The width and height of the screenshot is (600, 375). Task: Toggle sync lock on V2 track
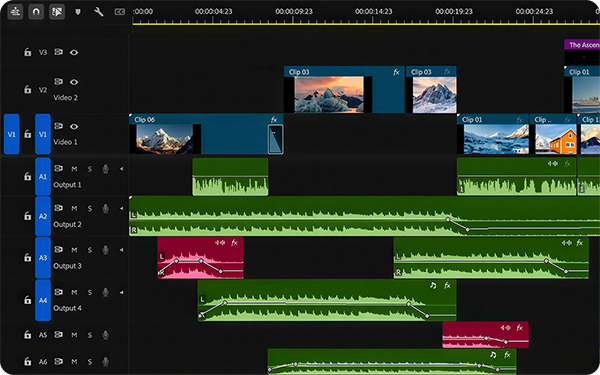point(59,82)
